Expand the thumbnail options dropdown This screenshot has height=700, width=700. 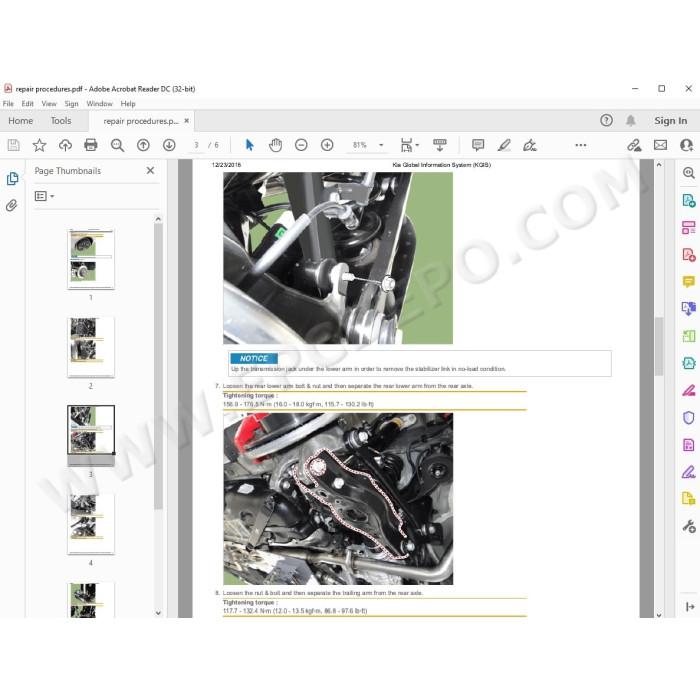point(44,196)
